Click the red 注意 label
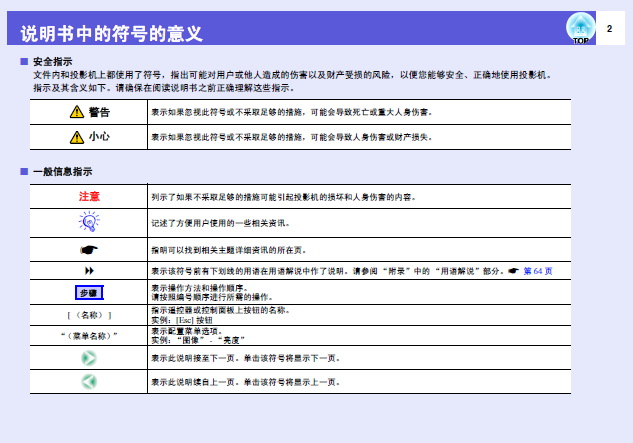This screenshot has height=443, width=633. pos(90,197)
